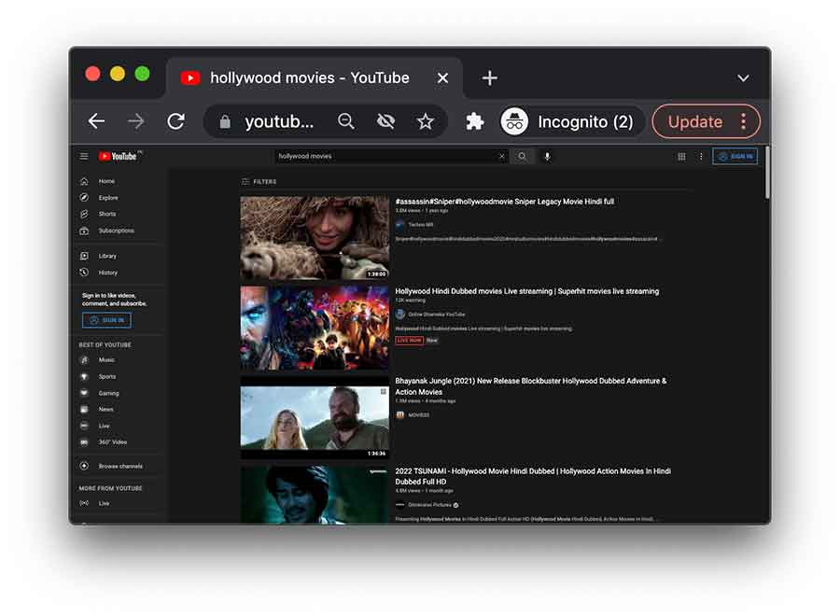The height and width of the screenshot is (616, 840).
Task: Click the Bhayanak Jungle (2021) title
Action: pos(530,386)
